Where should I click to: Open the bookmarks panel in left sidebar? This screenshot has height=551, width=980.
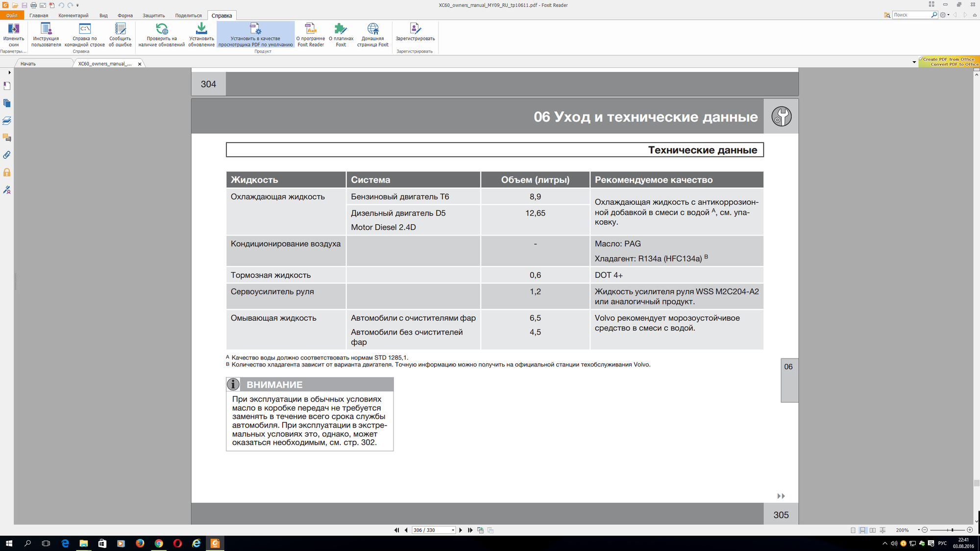tap(7, 86)
